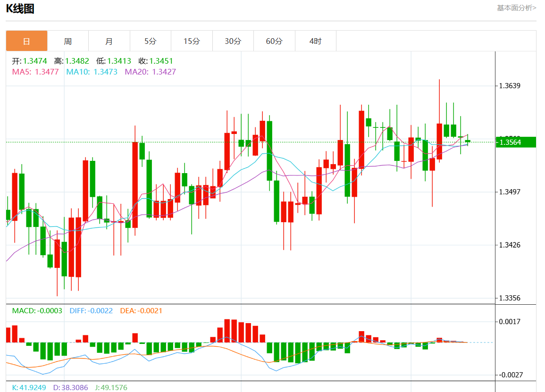
Task: Click the last small green candlestick
Action: [468, 141]
